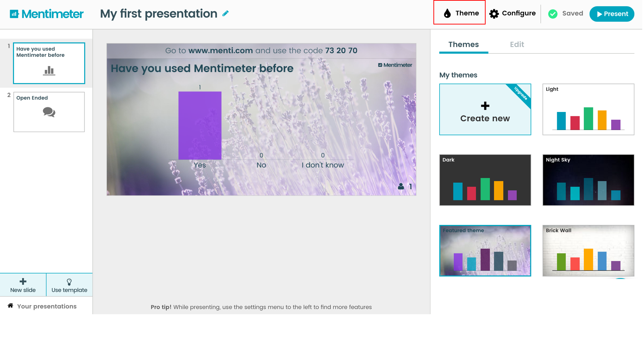Open the Theme menu
Viewport: 644px width, 352px height.
[459, 13]
